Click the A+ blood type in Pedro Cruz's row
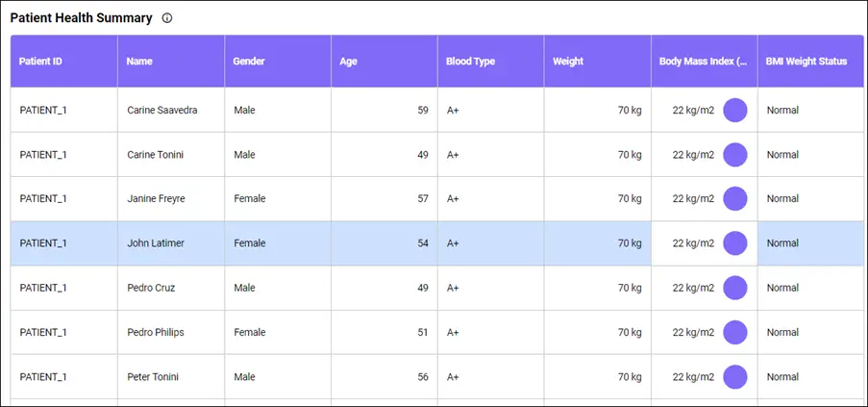The height and width of the screenshot is (407, 868). 453,288
